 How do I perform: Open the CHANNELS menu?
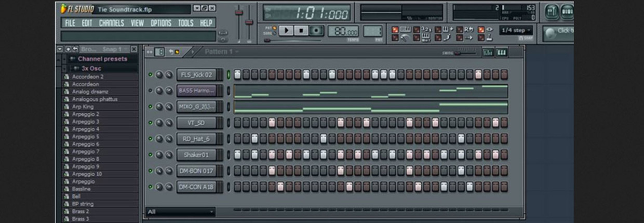point(112,23)
